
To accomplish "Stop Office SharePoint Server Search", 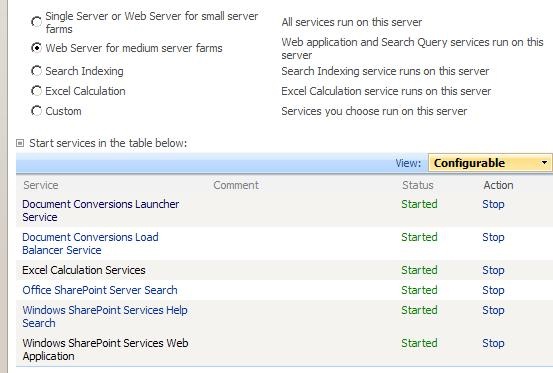I will click(493, 290).
